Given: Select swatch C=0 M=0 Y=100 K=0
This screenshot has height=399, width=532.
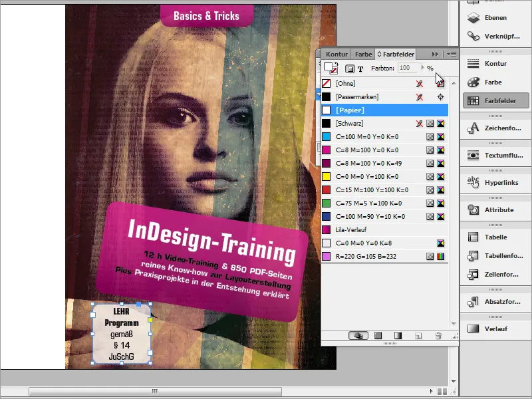Looking at the screenshot, I should 384,176.
